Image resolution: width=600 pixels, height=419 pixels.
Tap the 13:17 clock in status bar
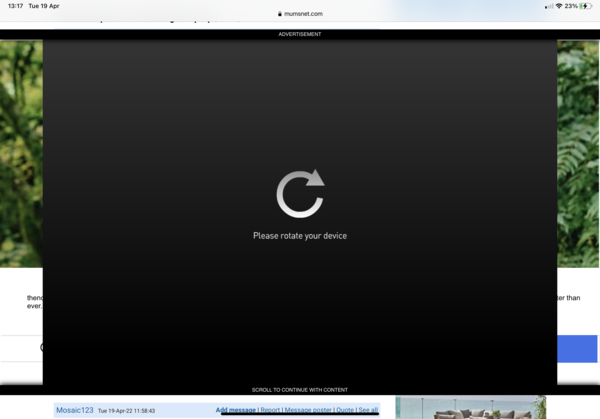[x=15, y=6]
